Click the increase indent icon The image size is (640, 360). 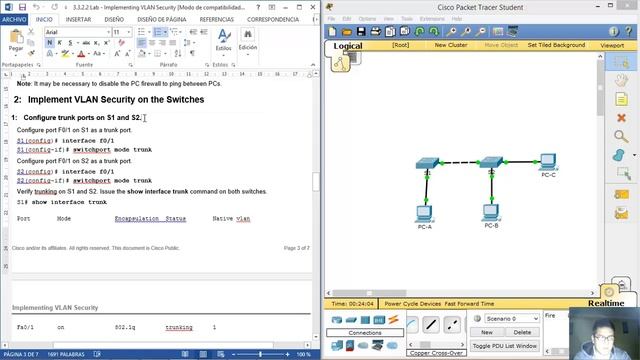pos(203,32)
